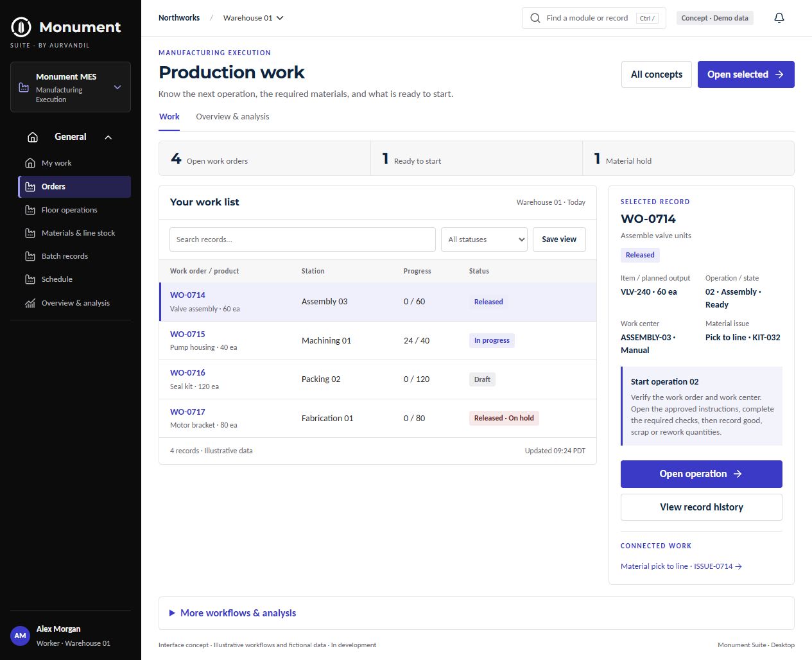This screenshot has width=812, height=660.
Task: Click the arrow in Open selected button
Action: pyautogui.click(x=779, y=74)
